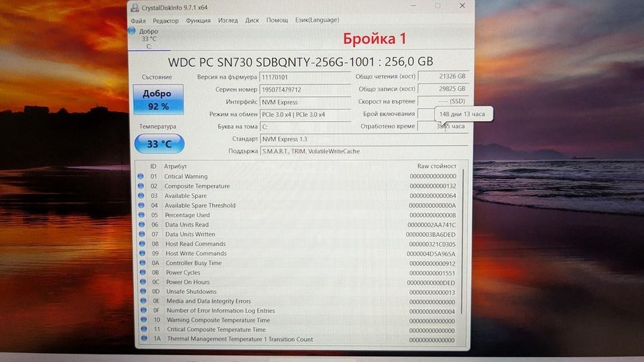Click the transfer mode field PCIe 3.0 x4
This screenshot has width=644, height=362.
click(305, 114)
